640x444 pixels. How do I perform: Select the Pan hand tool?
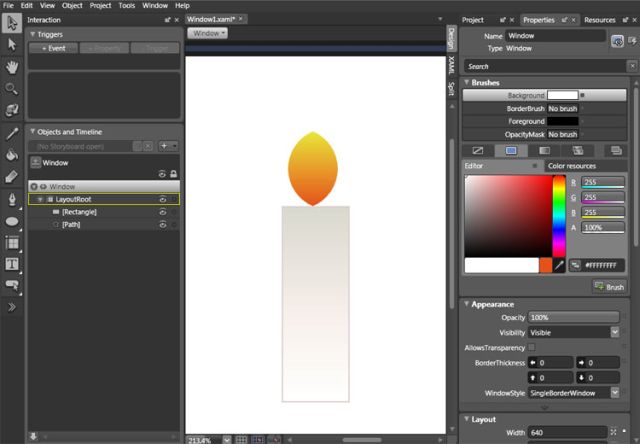(12, 67)
